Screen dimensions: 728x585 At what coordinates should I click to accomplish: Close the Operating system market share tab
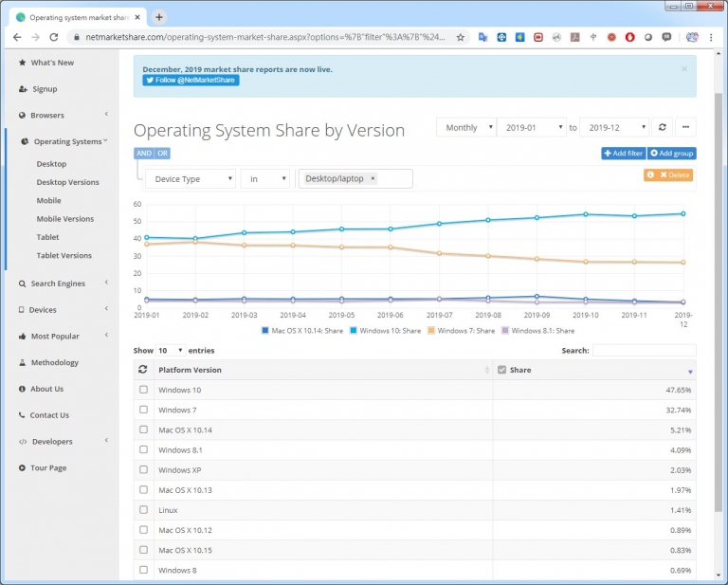[137, 17]
